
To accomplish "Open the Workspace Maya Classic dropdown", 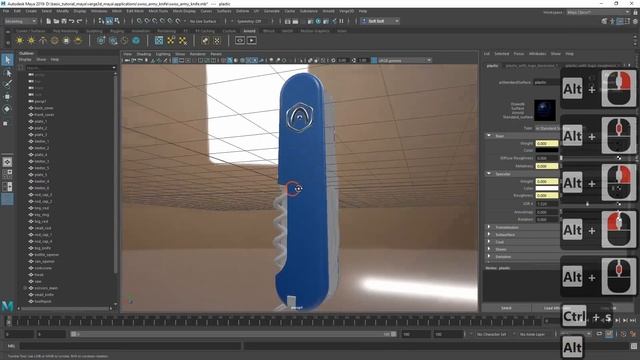I will click(x=598, y=12).
